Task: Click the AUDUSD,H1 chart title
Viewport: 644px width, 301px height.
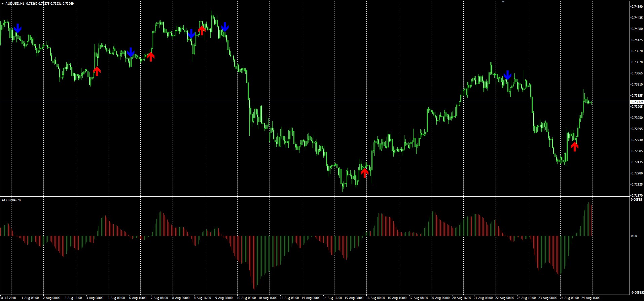Action: (x=15, y=3)
